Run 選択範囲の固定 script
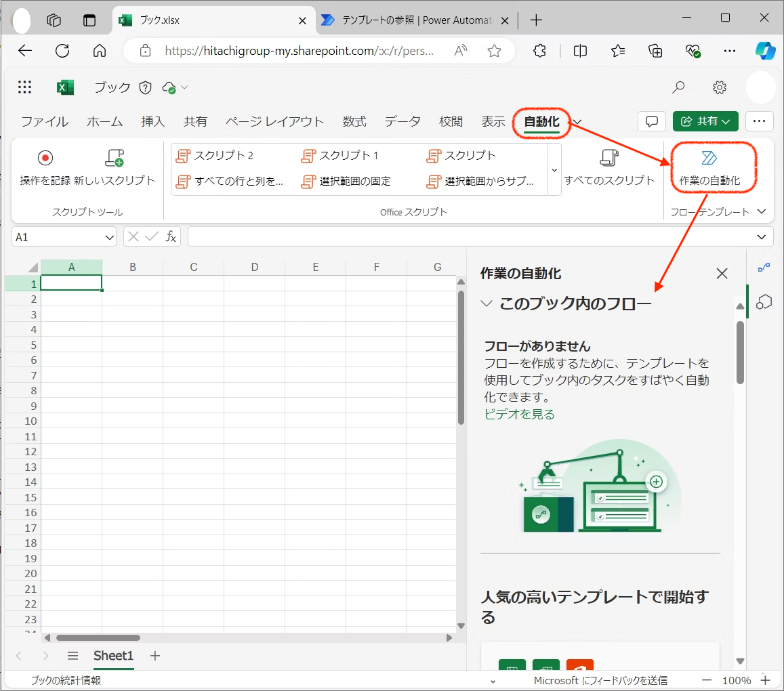Image resolution: width=784 pixels, height=691 pixels. point(346,181)
